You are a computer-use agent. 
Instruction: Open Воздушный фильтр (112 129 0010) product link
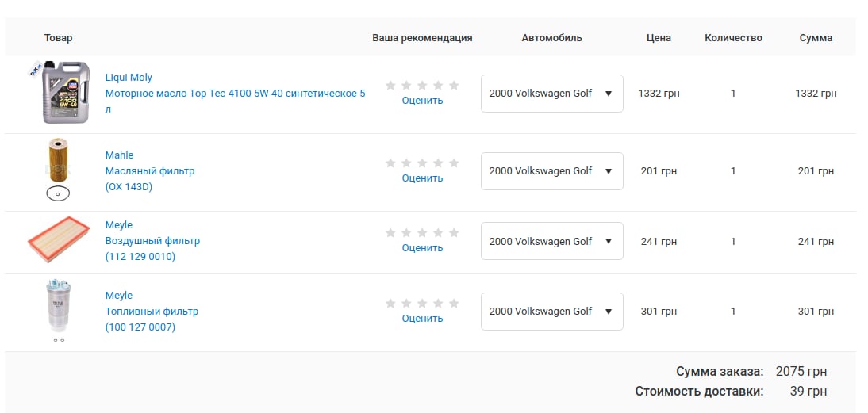tap(152, 249)
